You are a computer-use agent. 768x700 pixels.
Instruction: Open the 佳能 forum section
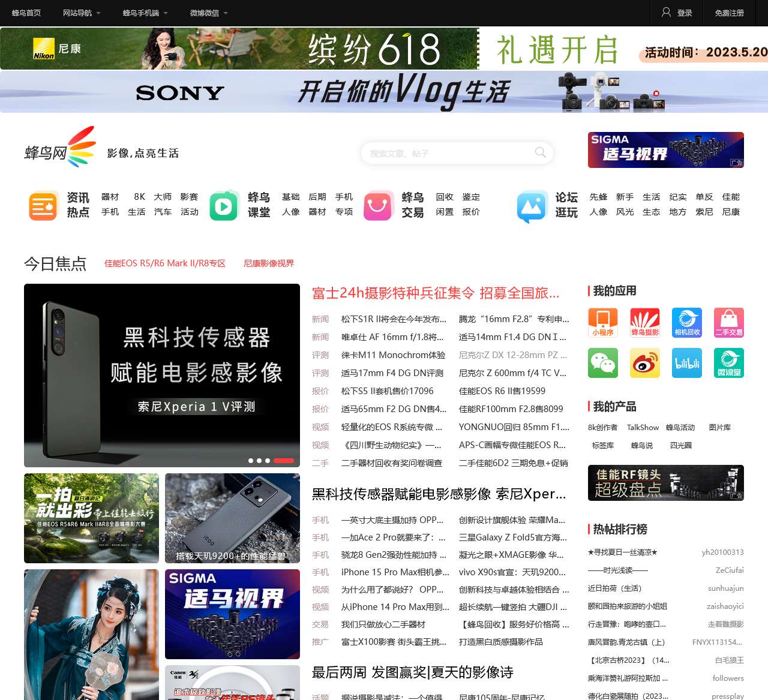pos(731,197)
